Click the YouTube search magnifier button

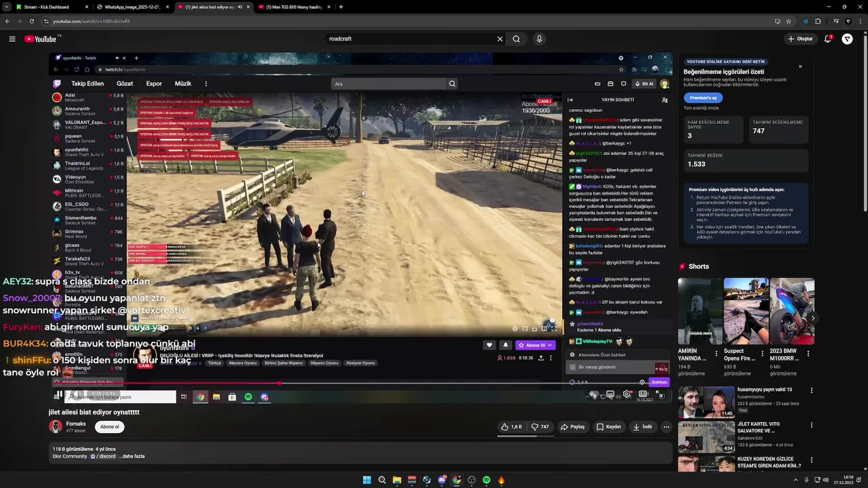(516, 39)
